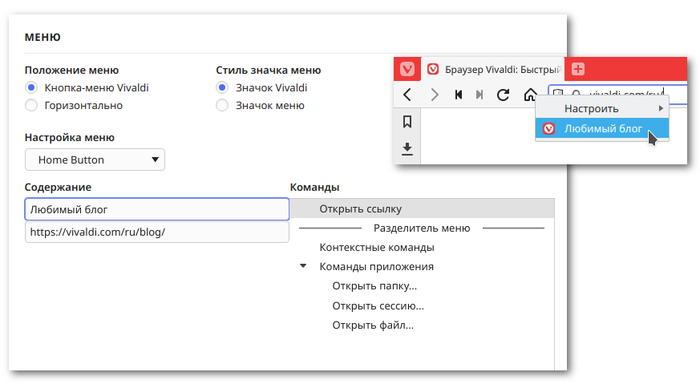The image size is (700, 384).
Task: Open the Настроить submenu
Action: pos(602,109)
